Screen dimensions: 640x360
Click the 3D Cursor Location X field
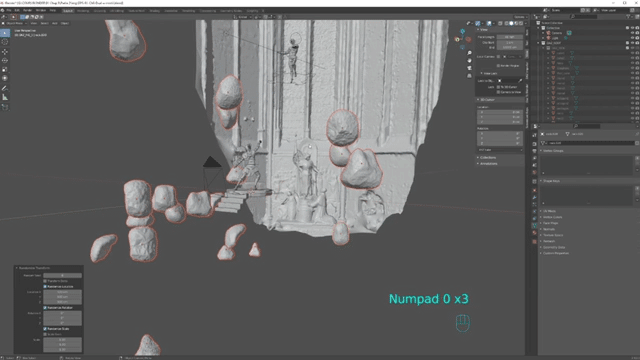[500, 112]
